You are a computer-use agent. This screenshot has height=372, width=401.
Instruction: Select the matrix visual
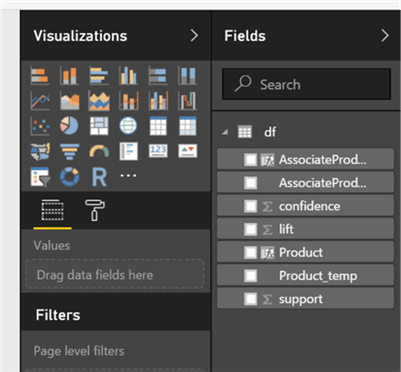(x=187, y=126)
